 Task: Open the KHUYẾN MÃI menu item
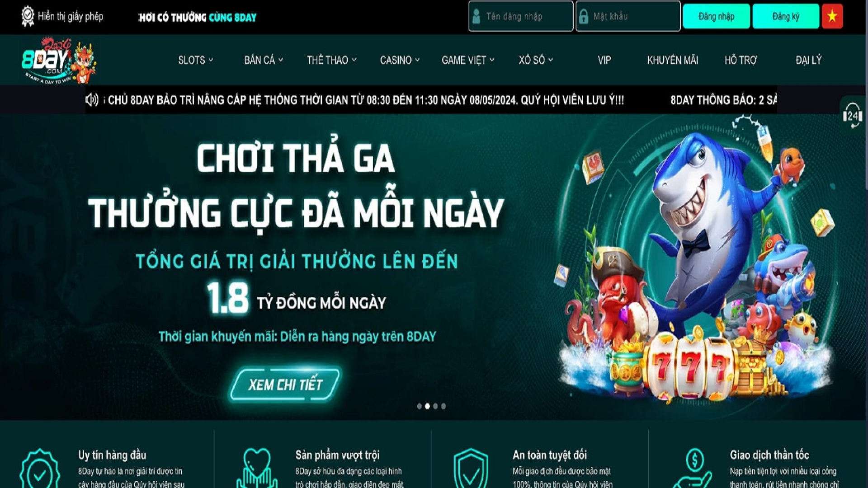pos(673,60)
